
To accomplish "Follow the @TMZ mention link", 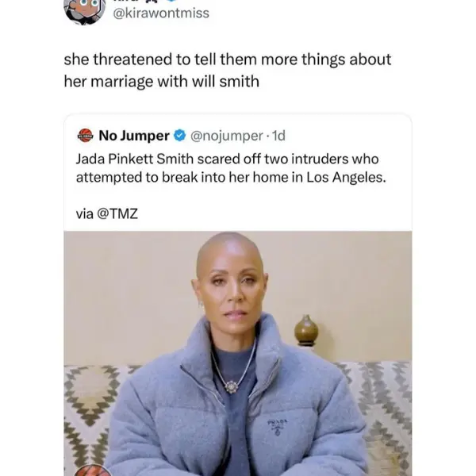I will pos(117,213).
